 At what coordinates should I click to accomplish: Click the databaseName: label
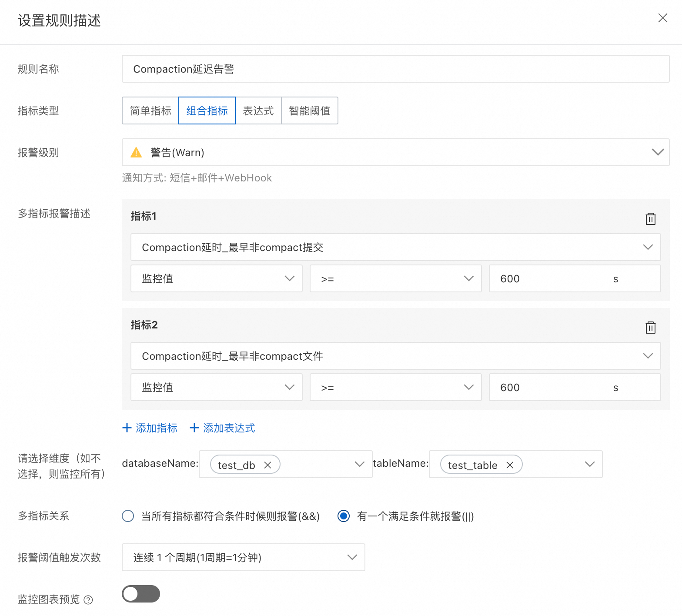[160, 463]
